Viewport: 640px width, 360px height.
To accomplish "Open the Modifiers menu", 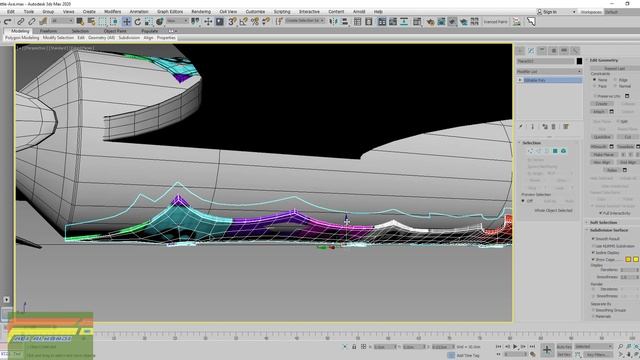I will click(112, 11).
